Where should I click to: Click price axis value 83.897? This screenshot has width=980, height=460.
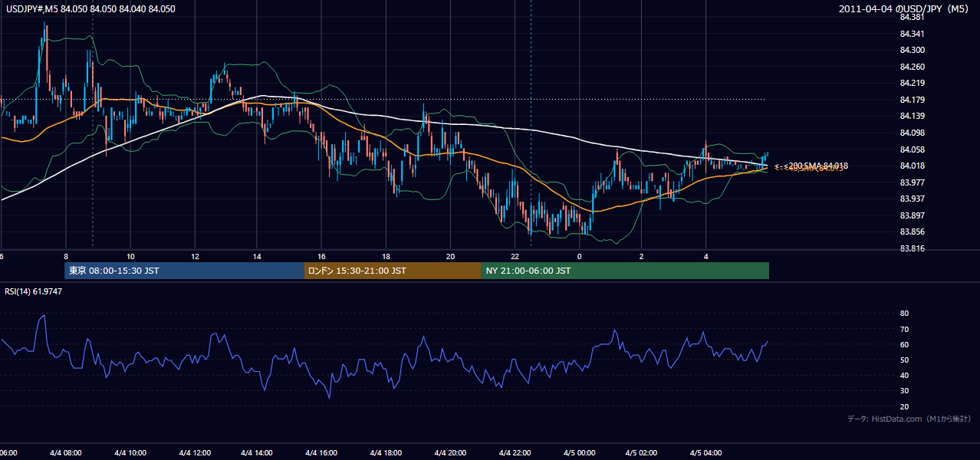(x=911, y=215)
